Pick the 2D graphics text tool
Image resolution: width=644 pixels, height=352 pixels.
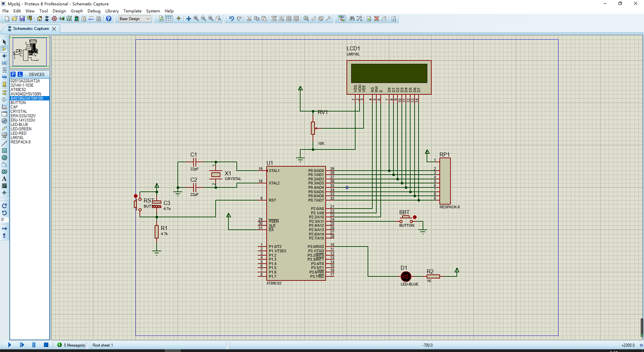[4, 179]
